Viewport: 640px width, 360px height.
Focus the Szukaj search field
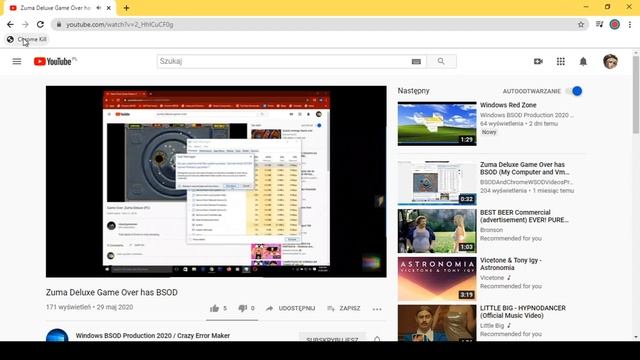284,61
